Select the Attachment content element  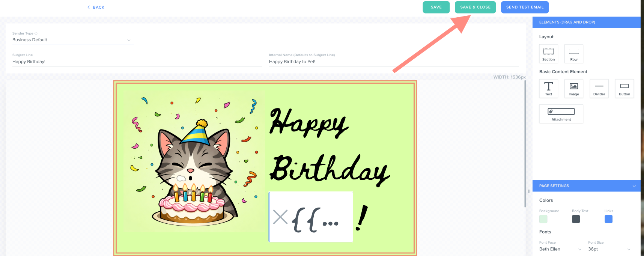coord(561,114)
